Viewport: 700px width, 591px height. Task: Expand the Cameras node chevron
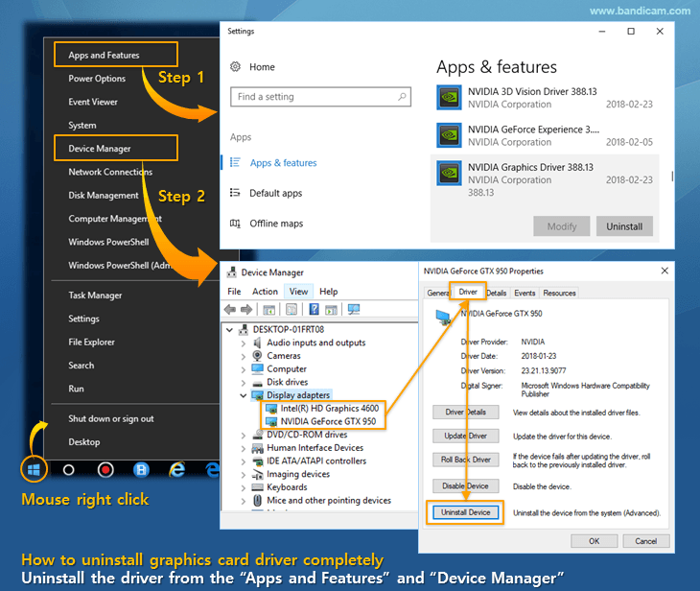point(243,356)
